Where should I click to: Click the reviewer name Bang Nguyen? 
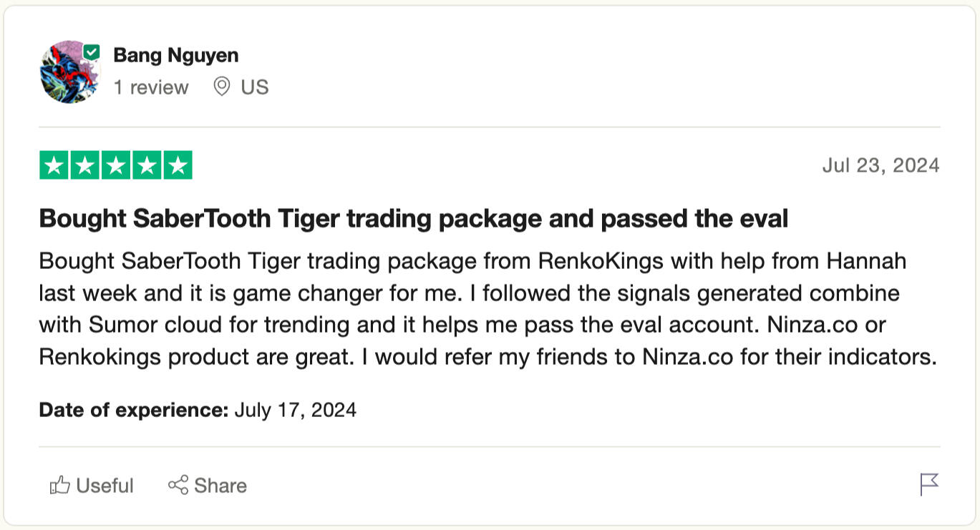coord(176,55)
